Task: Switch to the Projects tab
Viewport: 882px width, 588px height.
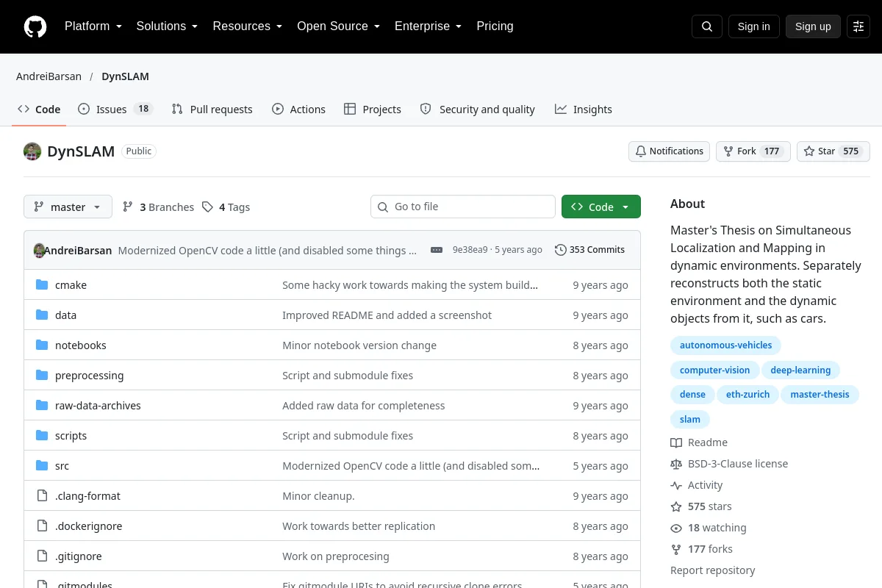Action: (x=373, y=109)
